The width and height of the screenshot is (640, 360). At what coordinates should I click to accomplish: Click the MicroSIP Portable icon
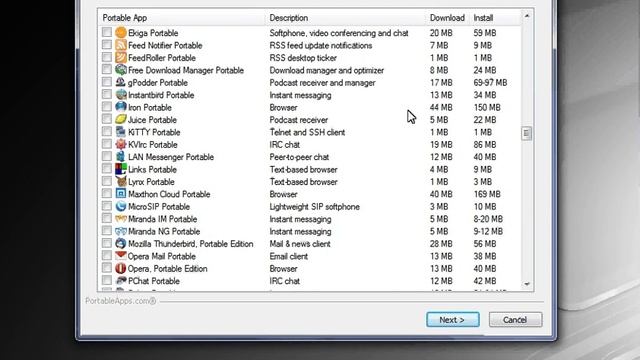click(x=121, y=206)
